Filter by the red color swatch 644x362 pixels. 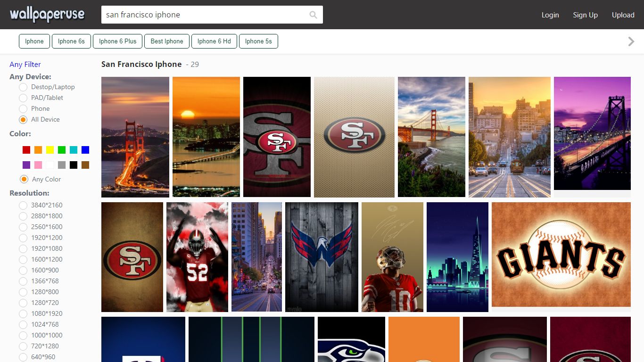point(26,150)
